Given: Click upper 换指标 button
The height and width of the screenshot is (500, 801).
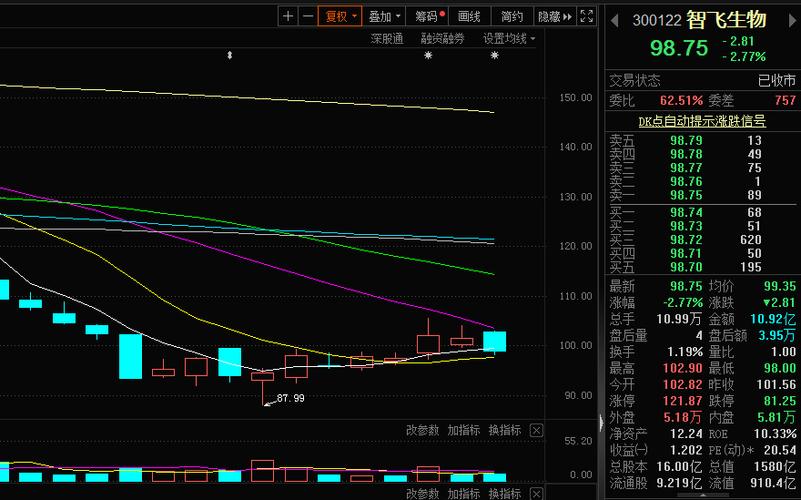Looking at the screenshot, I should 505,431.
